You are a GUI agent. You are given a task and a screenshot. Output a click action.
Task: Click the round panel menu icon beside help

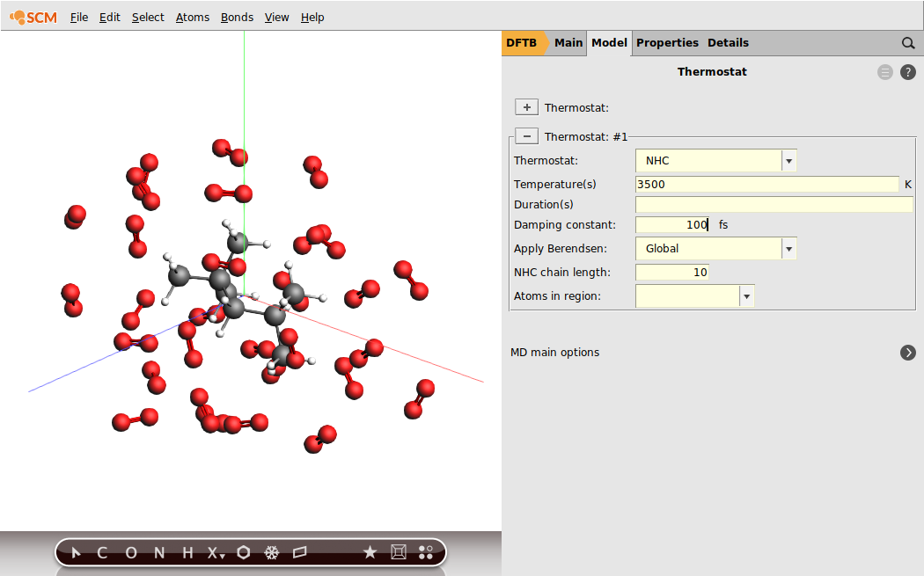pos(885,72)
